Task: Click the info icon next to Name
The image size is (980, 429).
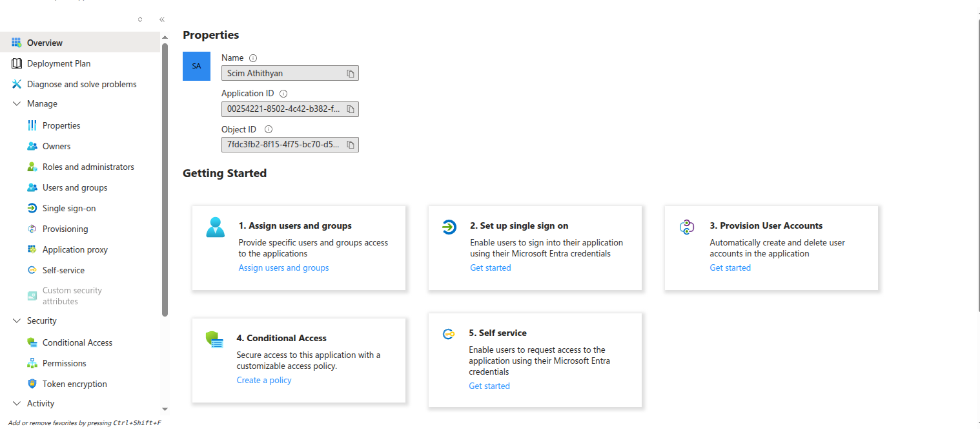Action: (253, 58)
